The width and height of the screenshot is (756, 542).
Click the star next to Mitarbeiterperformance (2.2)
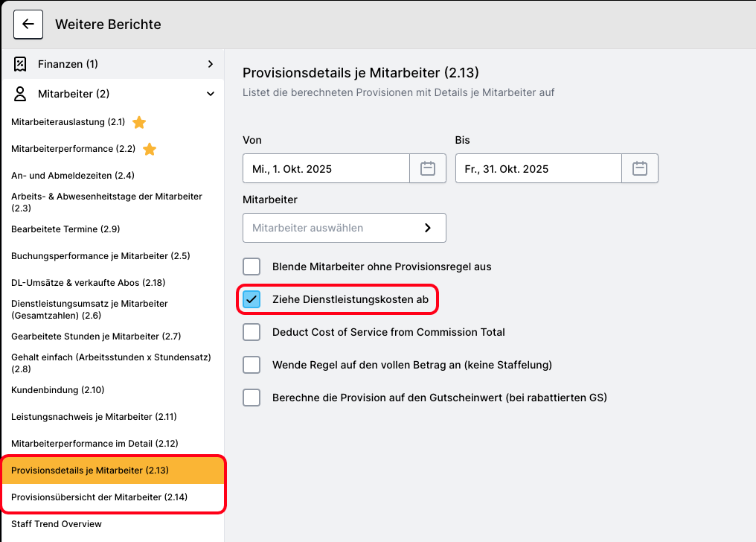pos(150,149)
